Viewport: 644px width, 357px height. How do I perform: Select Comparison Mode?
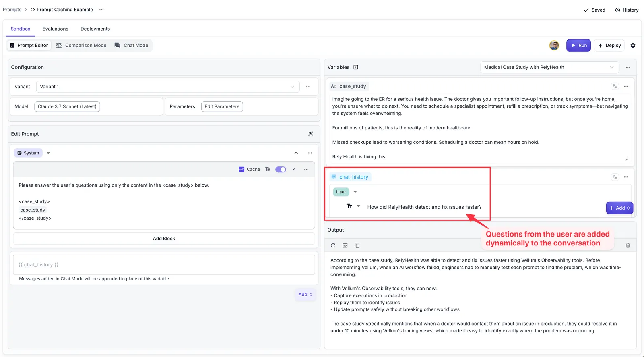[81, 46]
